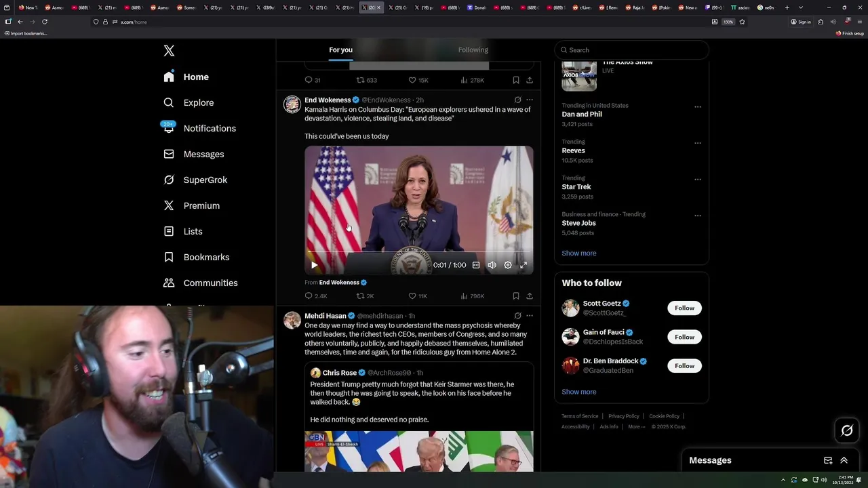Open The Axios Show live thumbnail

coord(579,76)
